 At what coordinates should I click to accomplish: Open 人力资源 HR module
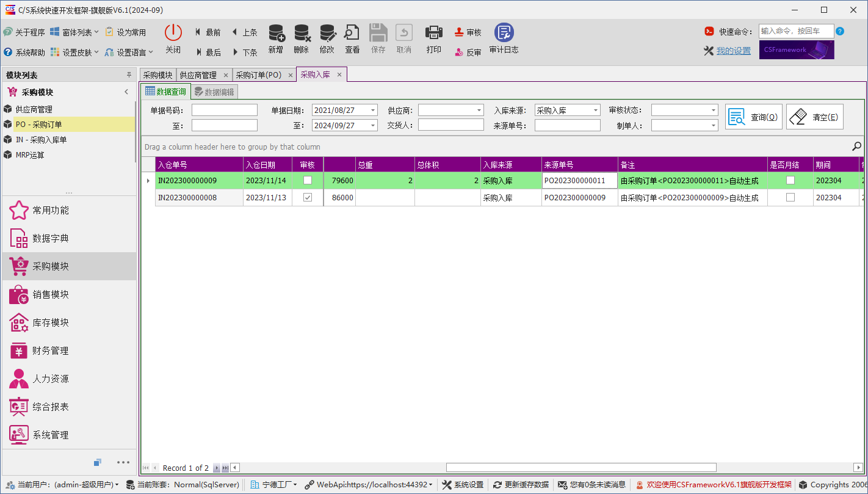pyautogui.click(x=69, y=379)
